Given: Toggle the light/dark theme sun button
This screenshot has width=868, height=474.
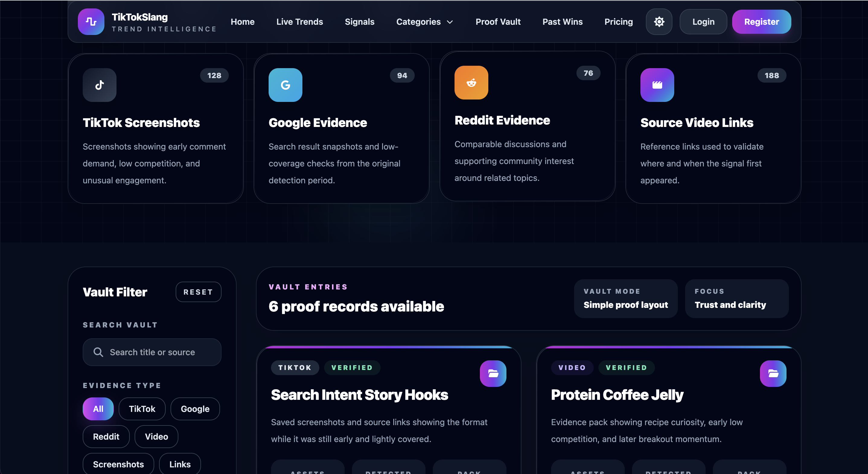Looking at the screenshot, I should pyautogui.click(x=659, y=21).
